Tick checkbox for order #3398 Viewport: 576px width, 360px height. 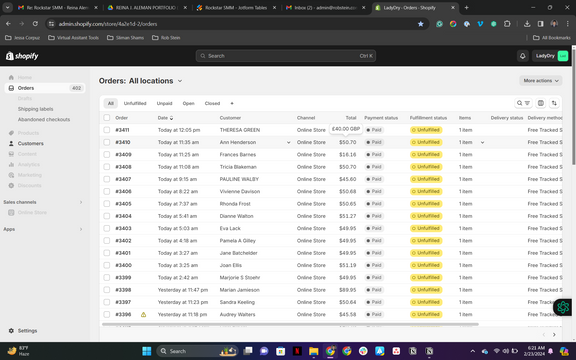[107, 290]
